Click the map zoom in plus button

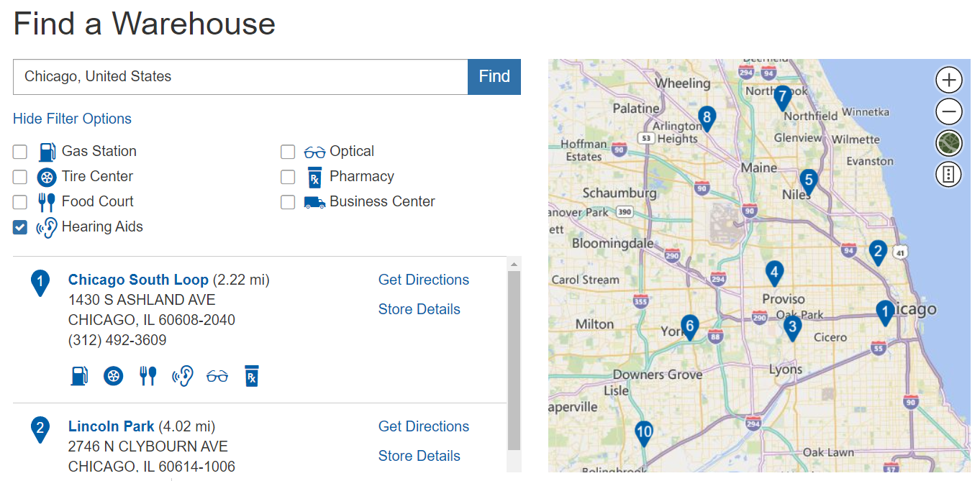[x=948, y=80]
